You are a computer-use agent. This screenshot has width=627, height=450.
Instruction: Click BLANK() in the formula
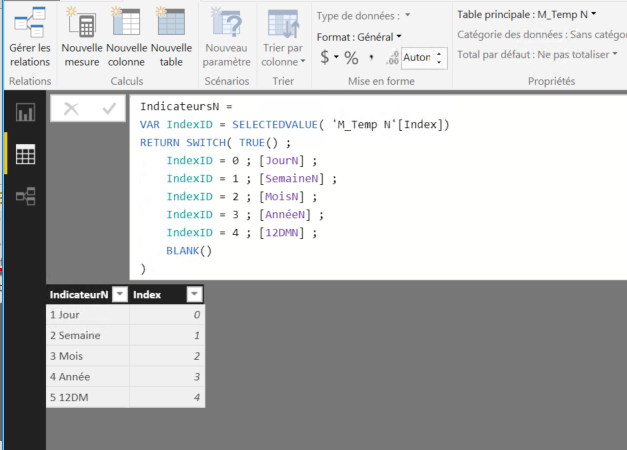click(189, 250)
